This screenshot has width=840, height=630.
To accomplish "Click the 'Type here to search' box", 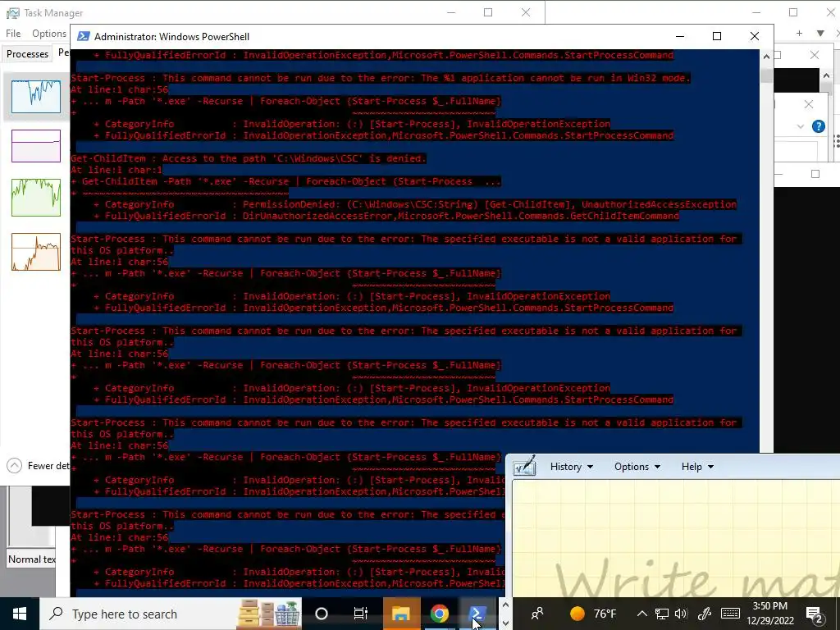I will 139,614.
